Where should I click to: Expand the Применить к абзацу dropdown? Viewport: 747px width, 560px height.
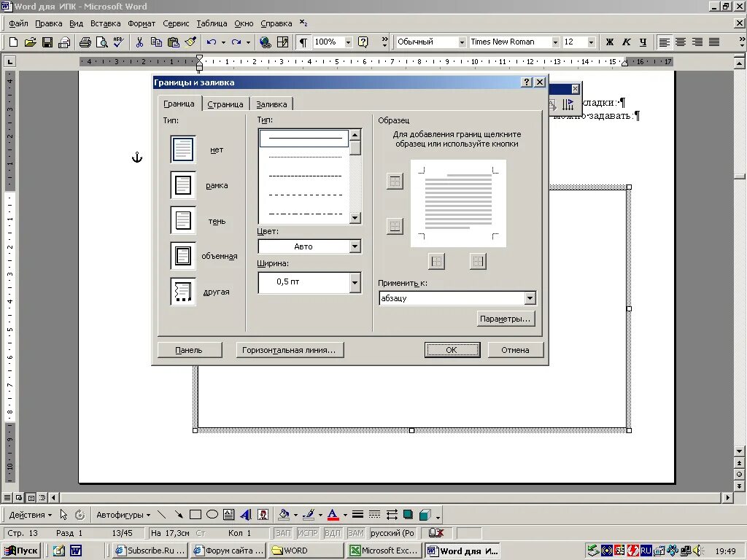point(530,298)
